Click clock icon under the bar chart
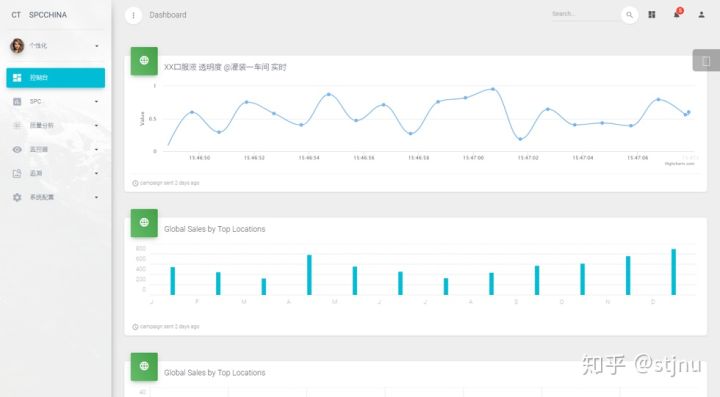Image resolution: width=720 pixels, height=397 pixels. (135, 327)
